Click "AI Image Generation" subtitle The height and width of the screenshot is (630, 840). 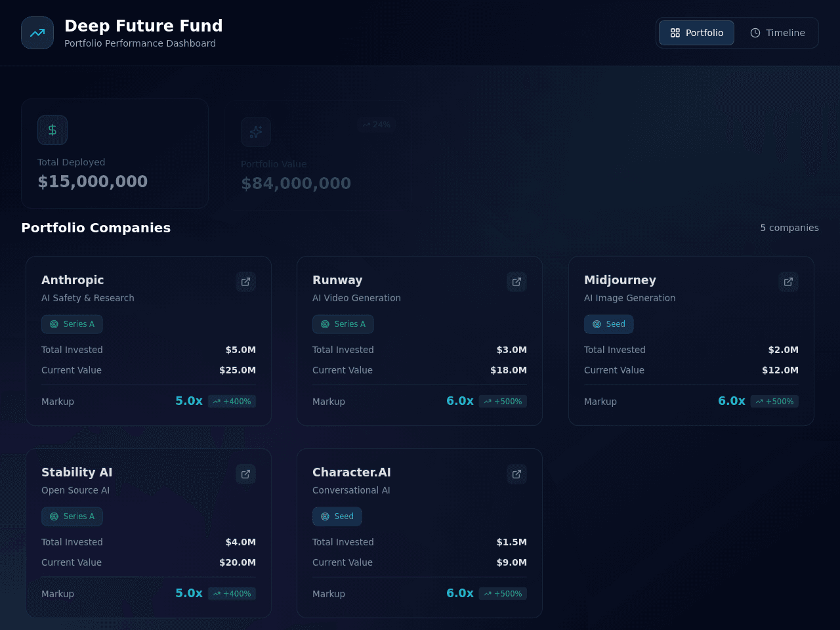pos(630,298)
